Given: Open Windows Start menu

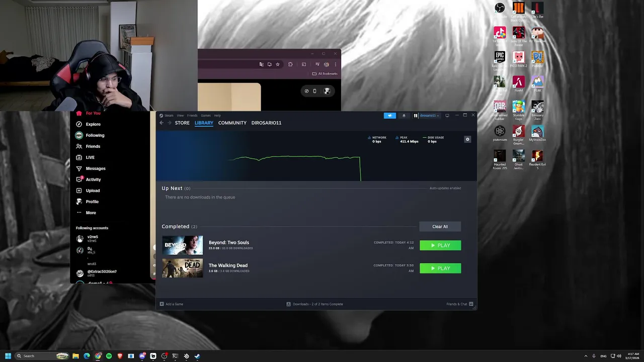Looking at the screenshot, I should pyautogui.click(x=8, y=356).
